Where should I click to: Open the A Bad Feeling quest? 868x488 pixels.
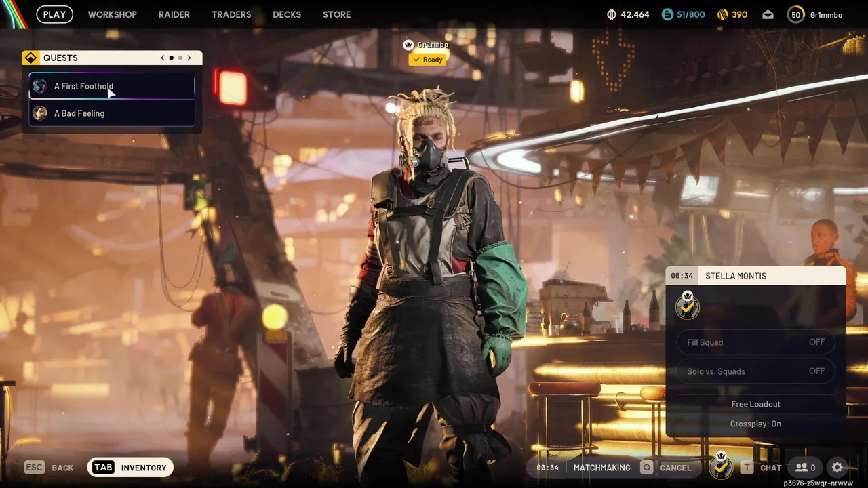point(112,113)
